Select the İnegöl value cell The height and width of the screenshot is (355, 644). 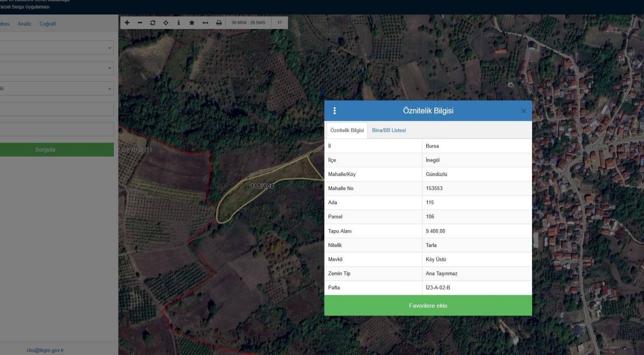coord(477,160)
